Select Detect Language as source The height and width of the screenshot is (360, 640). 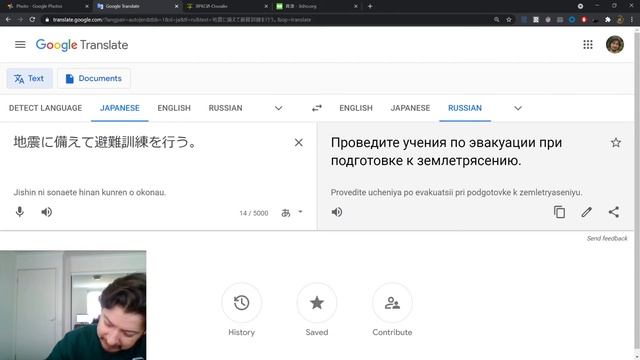click(x=45, y=108)
